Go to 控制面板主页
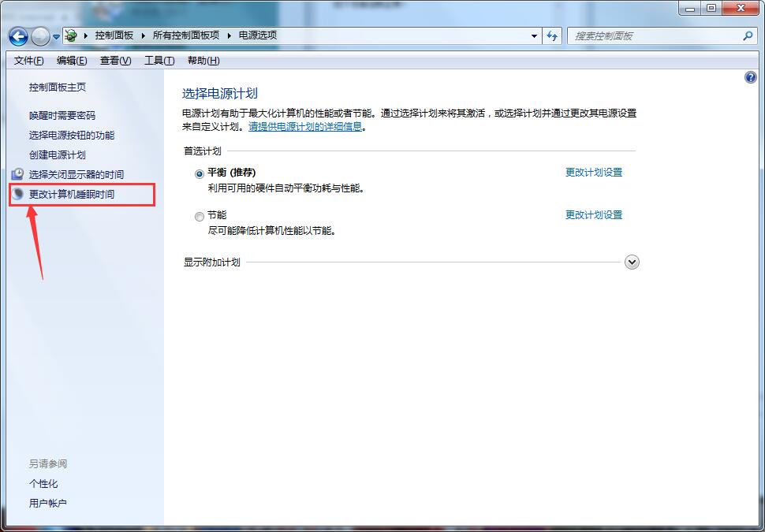 pos(58,87)
